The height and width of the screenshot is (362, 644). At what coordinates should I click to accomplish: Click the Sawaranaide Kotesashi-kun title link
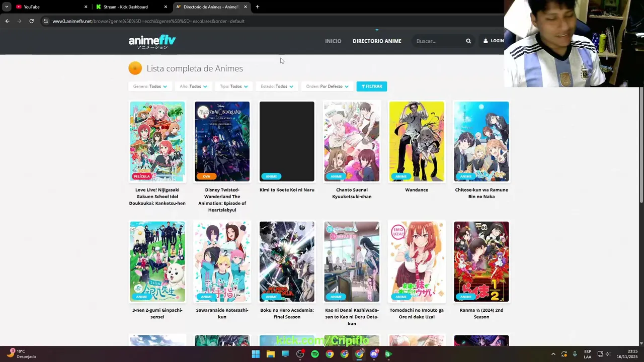click(222, 314)
